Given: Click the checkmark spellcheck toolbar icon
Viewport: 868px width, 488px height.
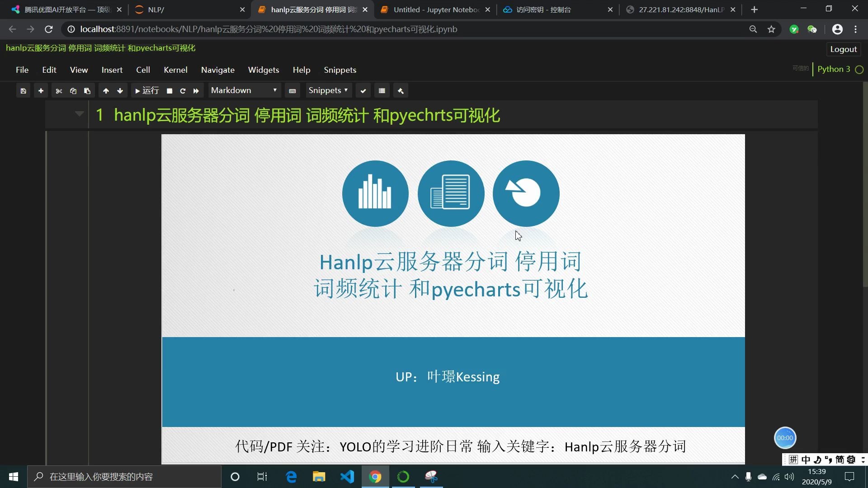Looking at the screenshot, I should tap(363, 91).
